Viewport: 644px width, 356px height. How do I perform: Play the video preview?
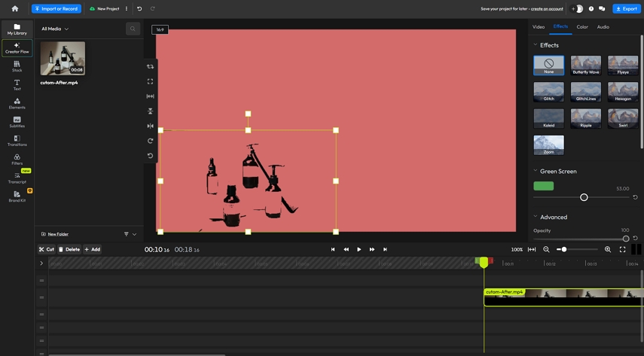tap(359, 249)
